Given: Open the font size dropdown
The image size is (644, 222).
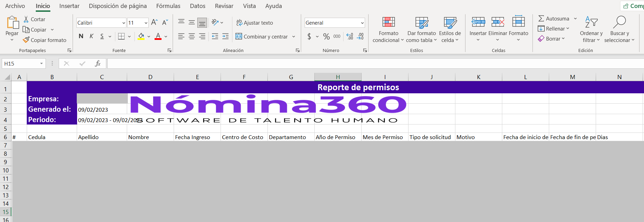Looking at the screenshot, I should tap(146, 23).
